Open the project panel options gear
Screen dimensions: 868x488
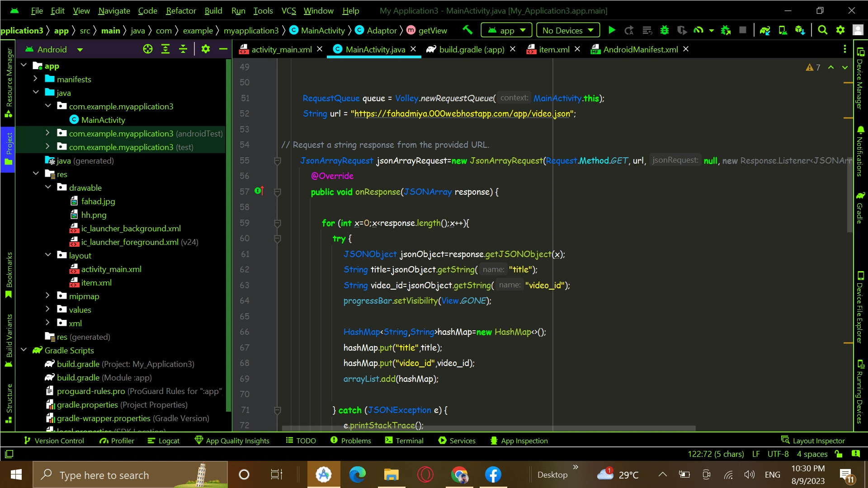coord(206,49)
